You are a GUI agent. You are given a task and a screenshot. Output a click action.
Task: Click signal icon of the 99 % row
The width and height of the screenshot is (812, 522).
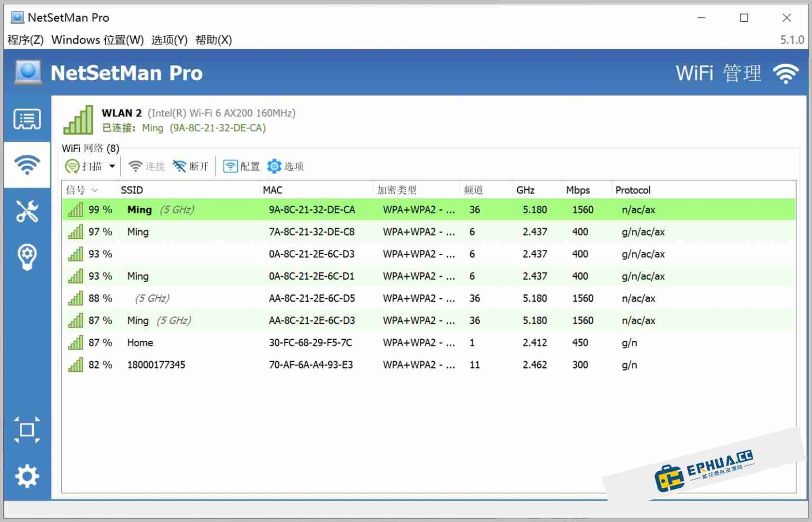[75, 209]
